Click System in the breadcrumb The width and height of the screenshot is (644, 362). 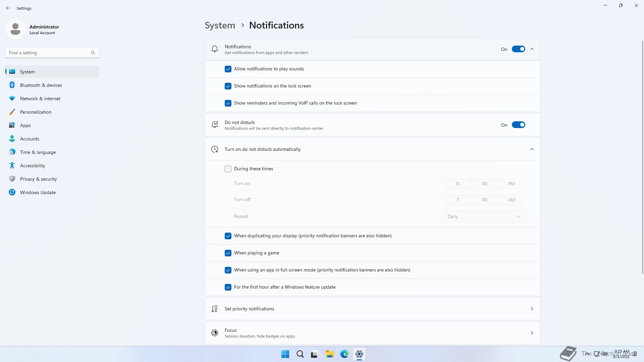pos(220,25)
